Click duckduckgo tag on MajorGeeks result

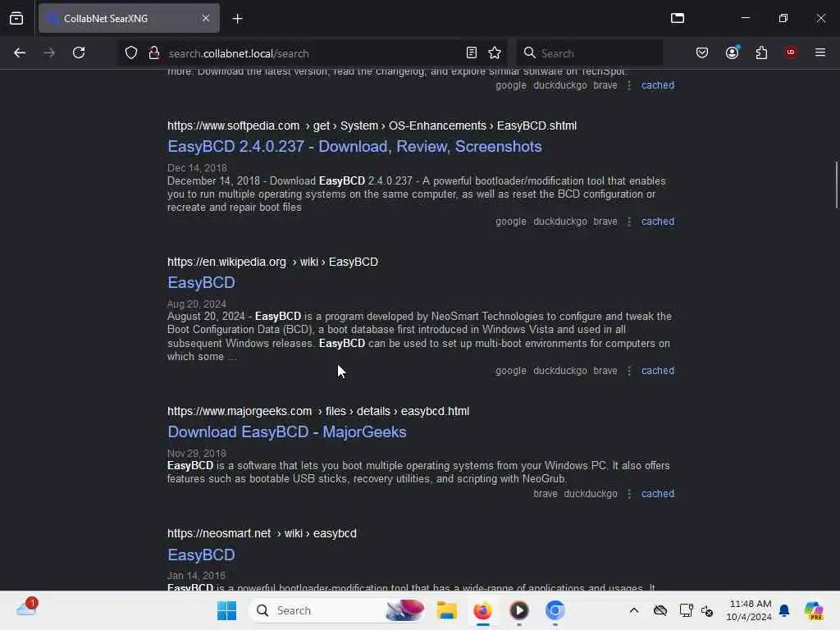tap(591, 494)
